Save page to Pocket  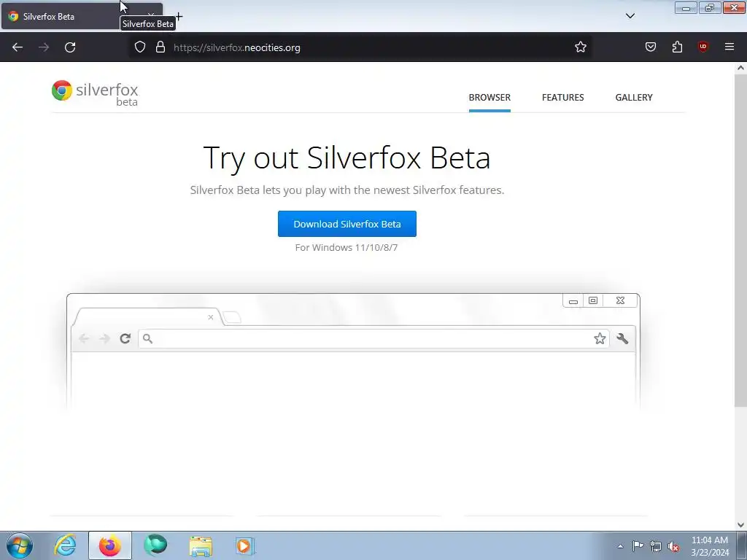[651, 47]
